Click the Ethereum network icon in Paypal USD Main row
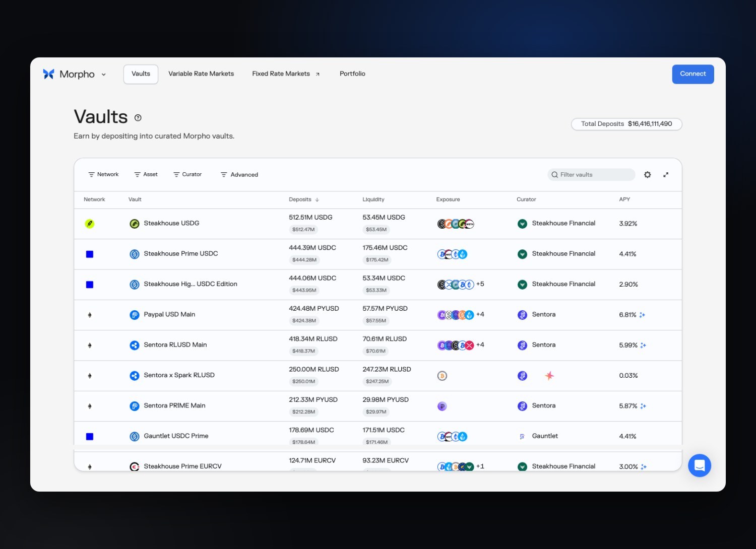 point(90,315)
